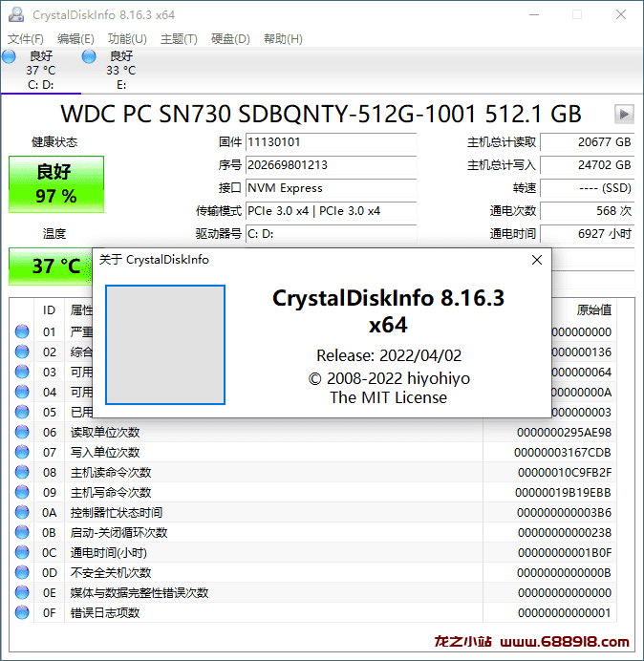Select the 不安全关机次数 attribute text

(x=111, y=572)
